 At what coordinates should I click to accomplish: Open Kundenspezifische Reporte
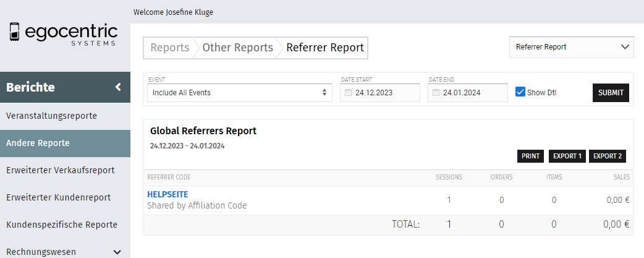[62, 225]
